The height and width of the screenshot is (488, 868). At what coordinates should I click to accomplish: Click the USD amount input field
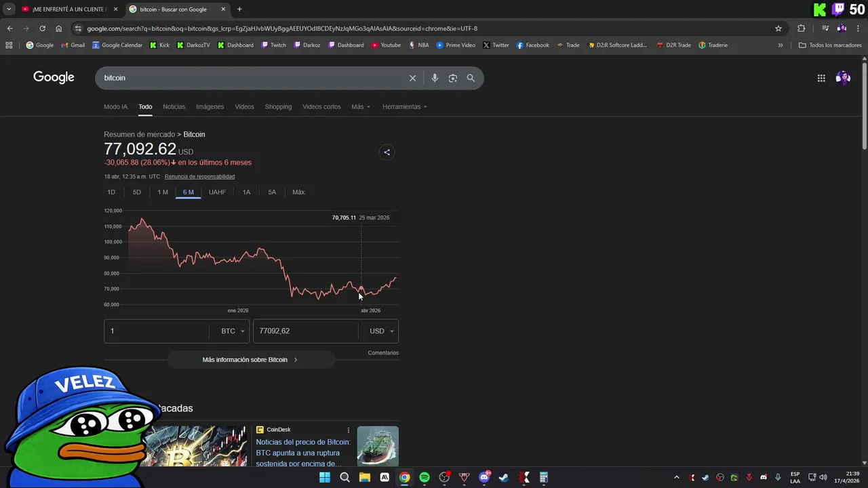[306, 331]
